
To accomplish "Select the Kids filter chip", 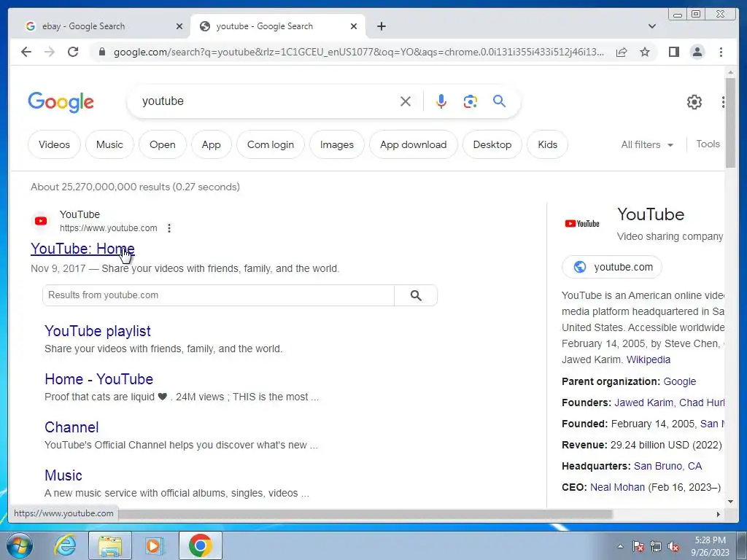I will pyautogui.click(x=547, y=144).
